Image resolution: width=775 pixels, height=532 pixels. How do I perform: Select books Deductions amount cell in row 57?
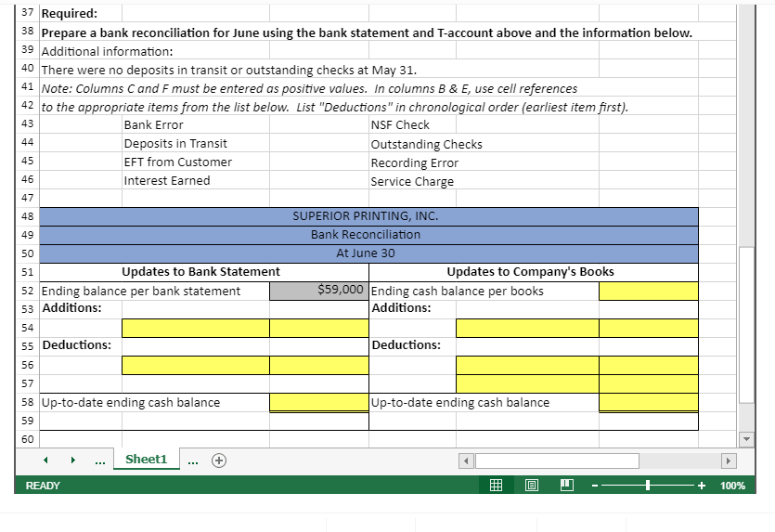click(649, 383)
